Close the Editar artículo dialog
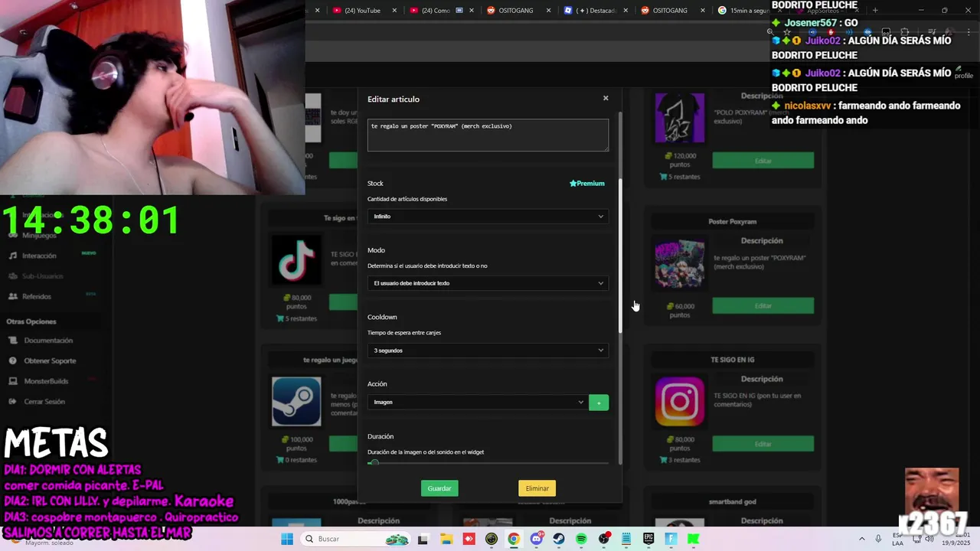The width and height of the screenshot is (980, 551). coord(606,98)
